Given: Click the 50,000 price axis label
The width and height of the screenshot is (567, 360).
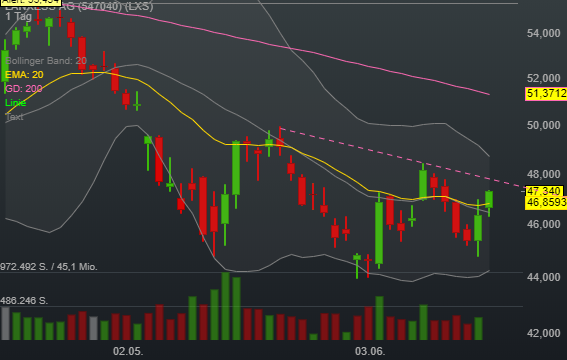Looking at the screenshot, I should [x=543, y=125].
